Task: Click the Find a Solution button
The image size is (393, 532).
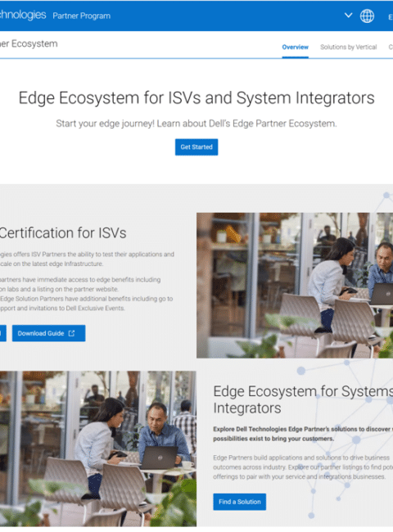Action: click(x=240, y=502)
